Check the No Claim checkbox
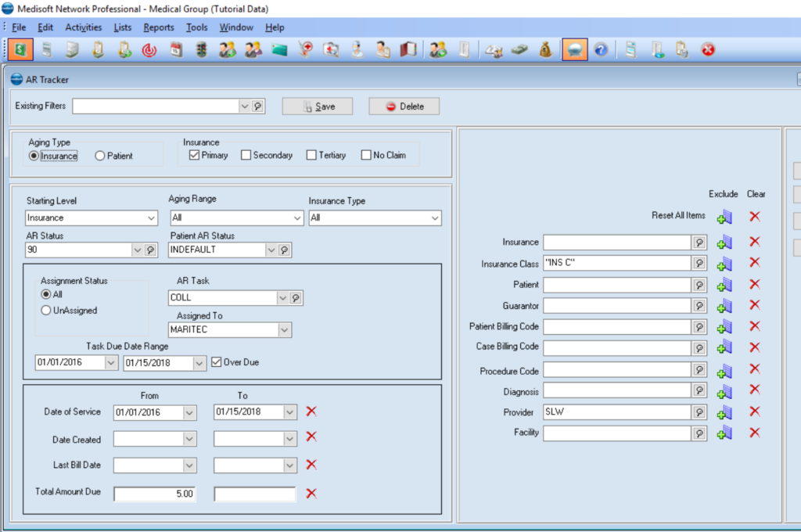Viewport: 801px width, 532px height. click(x=366, y=155)
